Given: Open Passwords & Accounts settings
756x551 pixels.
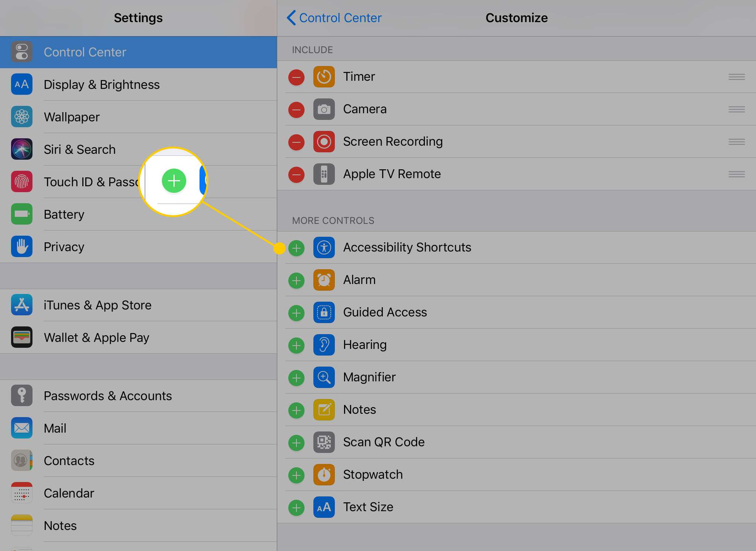Looking at the screenshot, I should coord(138,396).
